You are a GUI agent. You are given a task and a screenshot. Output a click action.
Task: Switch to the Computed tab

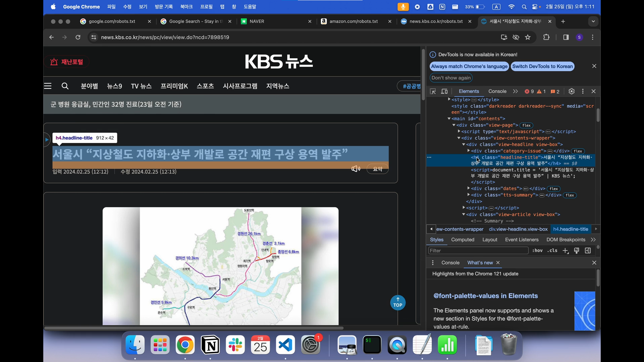click(x=463, y=240)
